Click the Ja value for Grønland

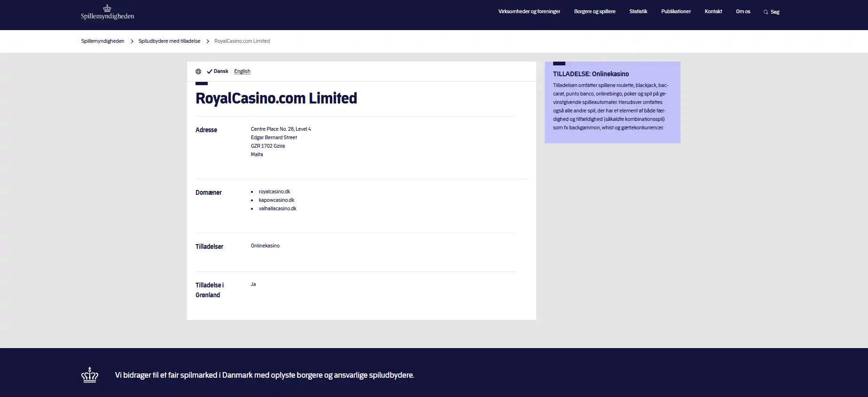pos(253,285)
